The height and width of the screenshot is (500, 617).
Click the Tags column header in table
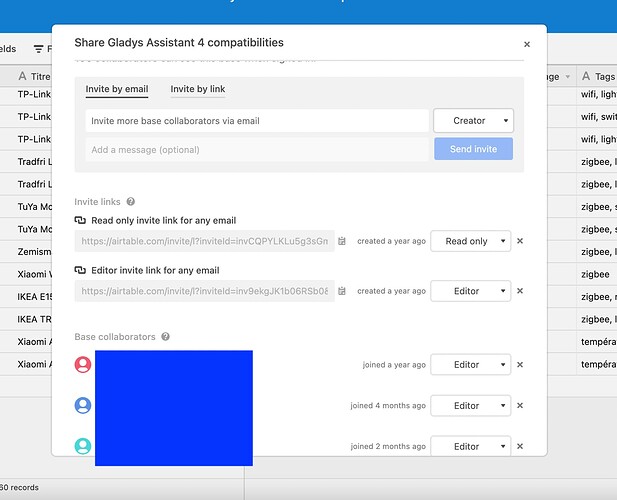[x=599, y=76]
